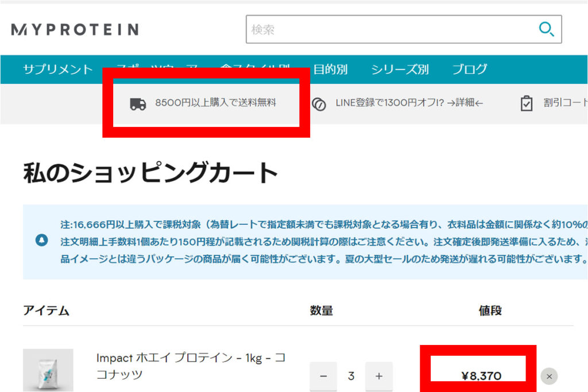Click the 割引コード link text
This screenshot has width=588, height=392.
point(566,102)
